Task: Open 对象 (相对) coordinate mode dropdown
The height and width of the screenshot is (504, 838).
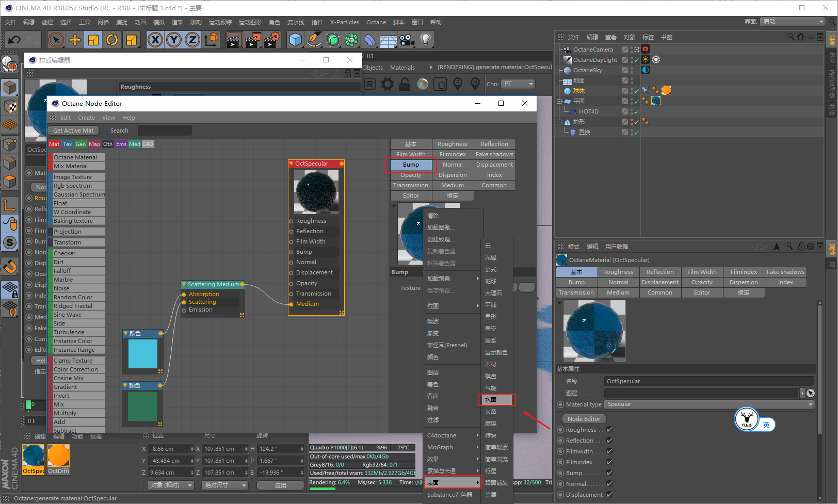Action: pos(171,485)
